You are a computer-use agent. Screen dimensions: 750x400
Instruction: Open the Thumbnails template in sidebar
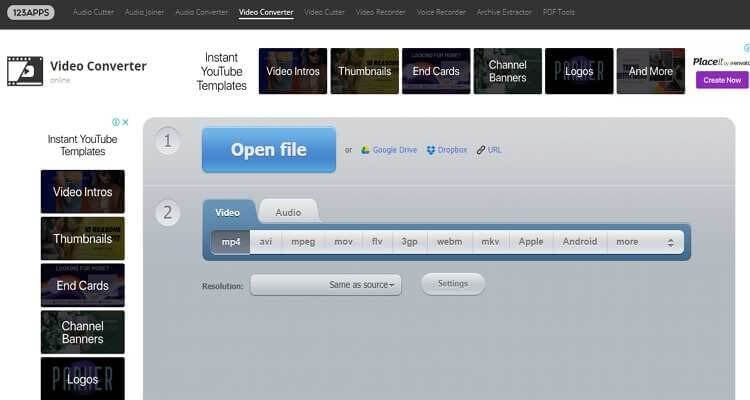(x=82, y=239)
